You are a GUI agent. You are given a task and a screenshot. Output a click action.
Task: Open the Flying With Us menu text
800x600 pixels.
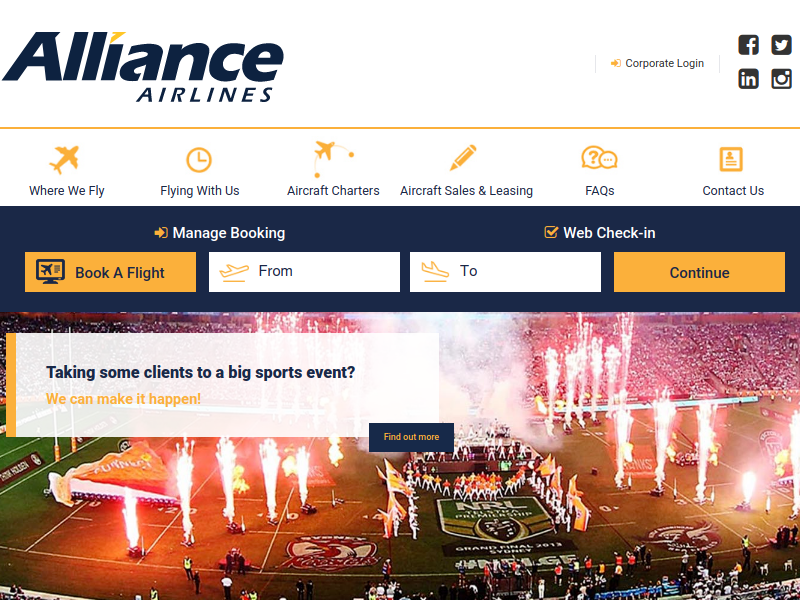[x=199, y=191]
